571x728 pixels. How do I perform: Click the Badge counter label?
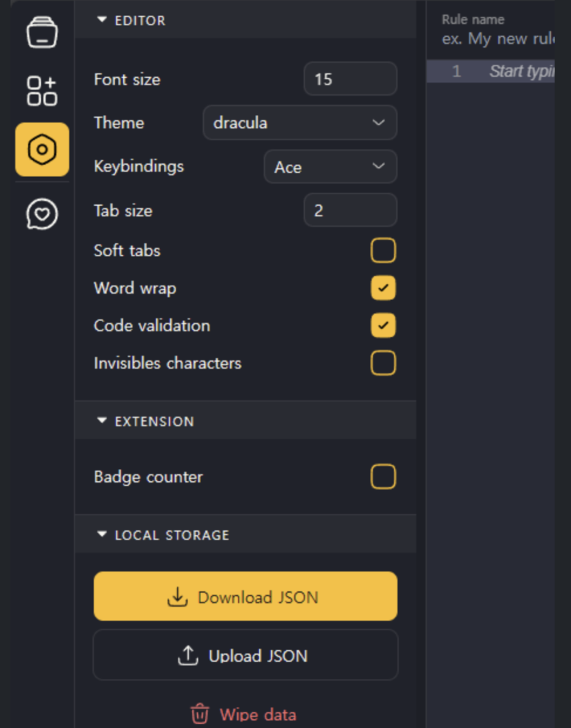(x=148, y=477)
